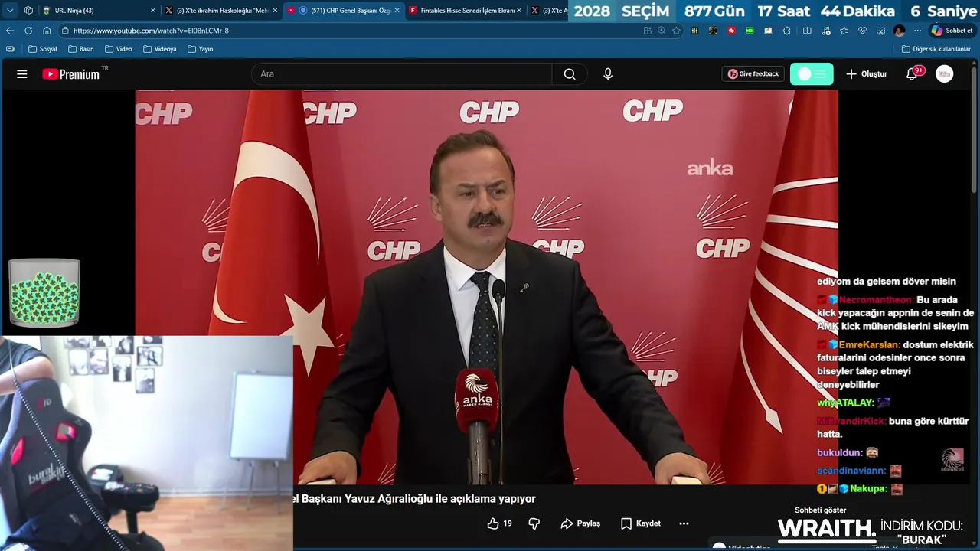
Task: Open the music note media control icon
Action: tap(825, 31)
